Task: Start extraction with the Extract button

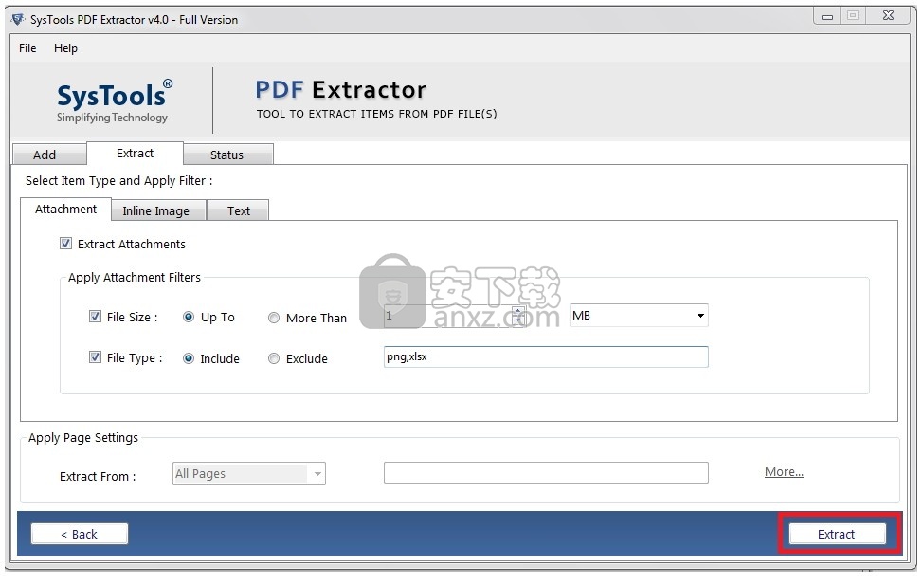Action: coord(838,534)
